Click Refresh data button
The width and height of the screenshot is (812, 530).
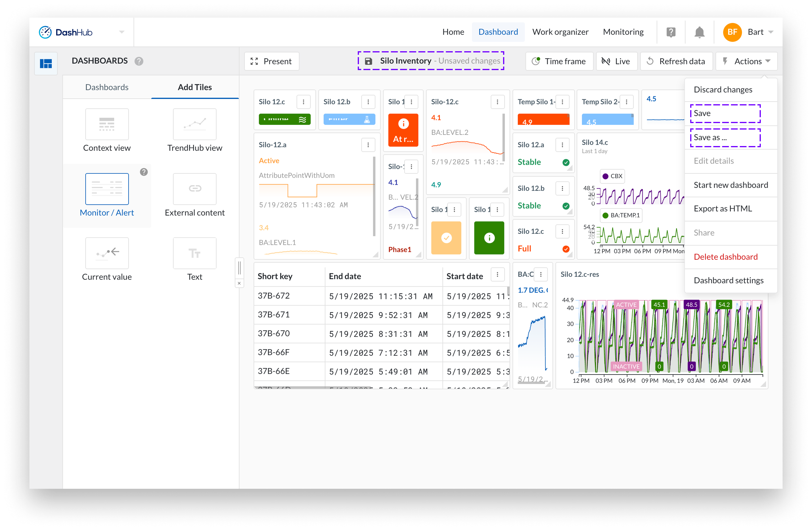676,61
